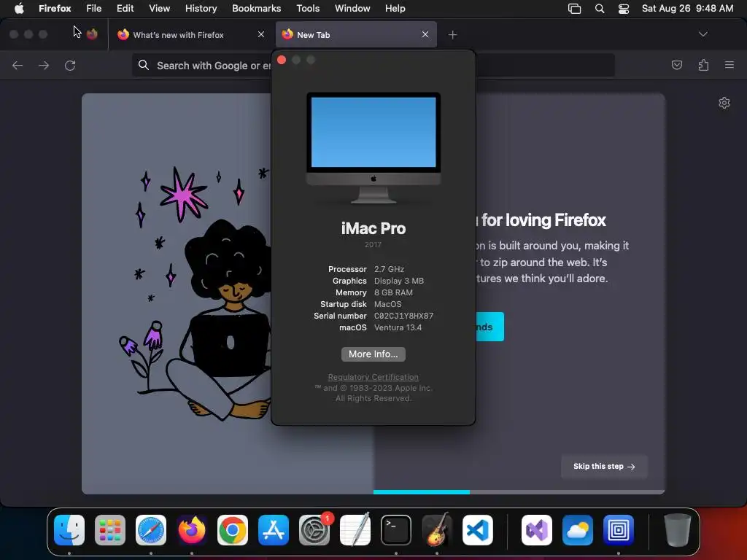The height and width of the screenshot is (560, 747).
Task: Open Spotlight search in the menu bar
Action: [600, 9]
